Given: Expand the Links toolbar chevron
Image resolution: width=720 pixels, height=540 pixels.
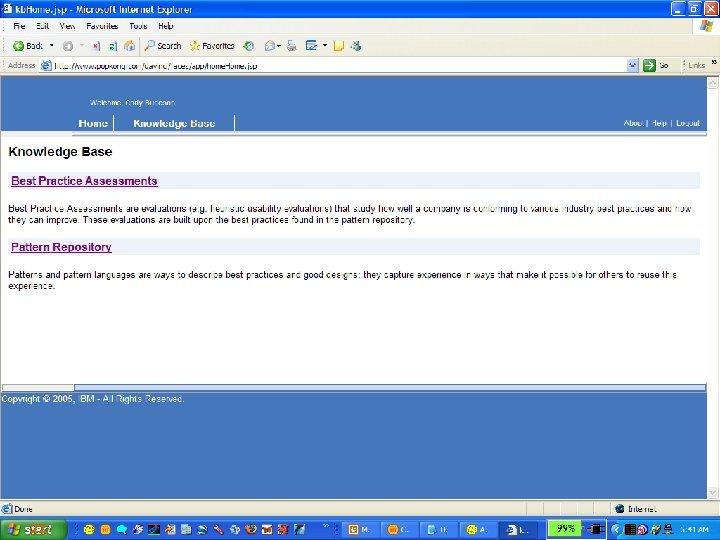Looking at the screenshot, I should click(x=714, y=62).
